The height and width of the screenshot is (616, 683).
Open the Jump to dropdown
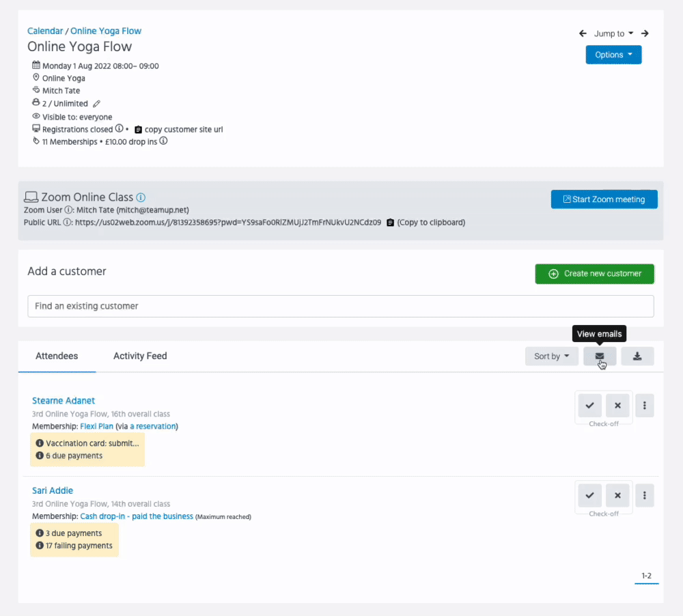pyautogui.click(x=613, y=33)
